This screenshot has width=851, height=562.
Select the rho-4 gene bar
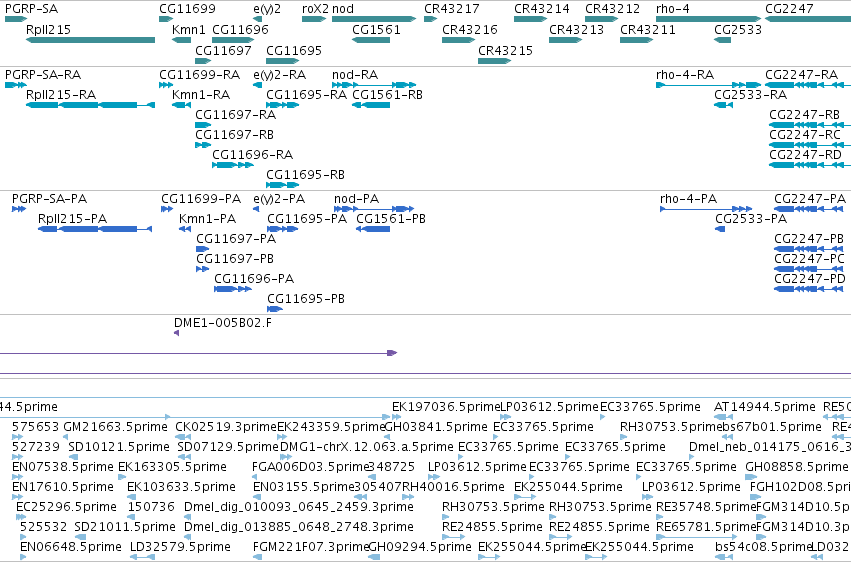[x=708, y=19]
